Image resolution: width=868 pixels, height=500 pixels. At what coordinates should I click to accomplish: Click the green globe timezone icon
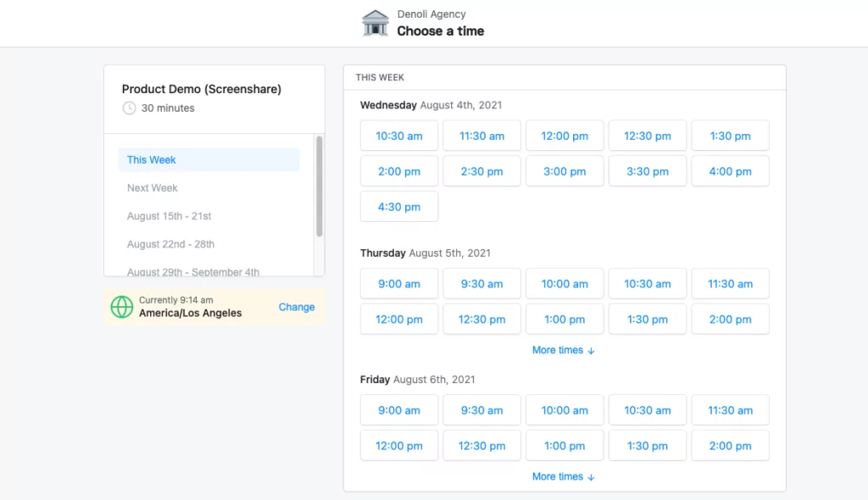point(123,307)
